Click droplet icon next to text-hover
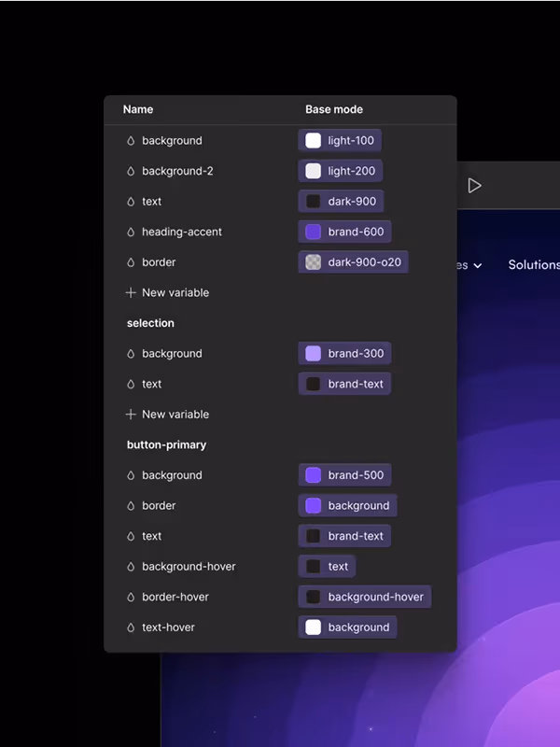The width and height of the screenshot is (560, 747). point(131,627)
